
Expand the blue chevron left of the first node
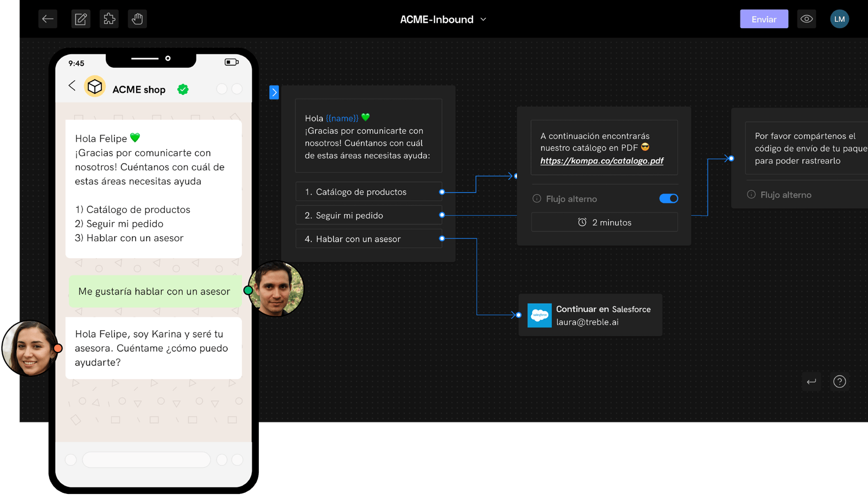pos(274,92)
